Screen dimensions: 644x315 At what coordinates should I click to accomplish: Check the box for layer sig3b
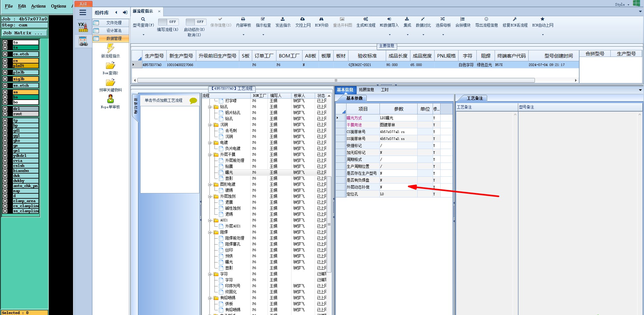pos(5,79)
